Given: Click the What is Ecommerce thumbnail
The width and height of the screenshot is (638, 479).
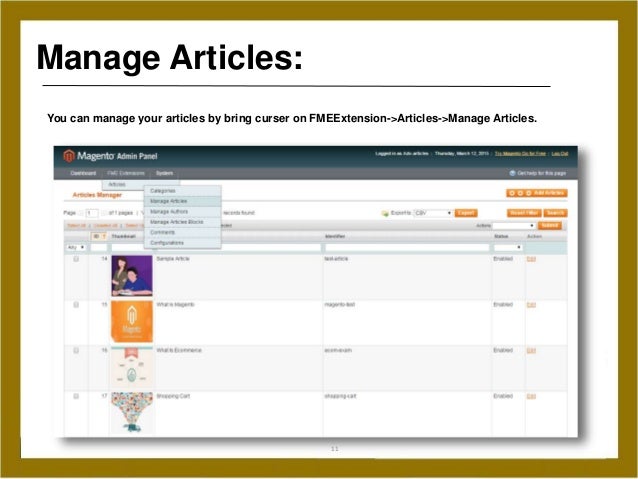Looking at the screenshot, I should (132, 367).
